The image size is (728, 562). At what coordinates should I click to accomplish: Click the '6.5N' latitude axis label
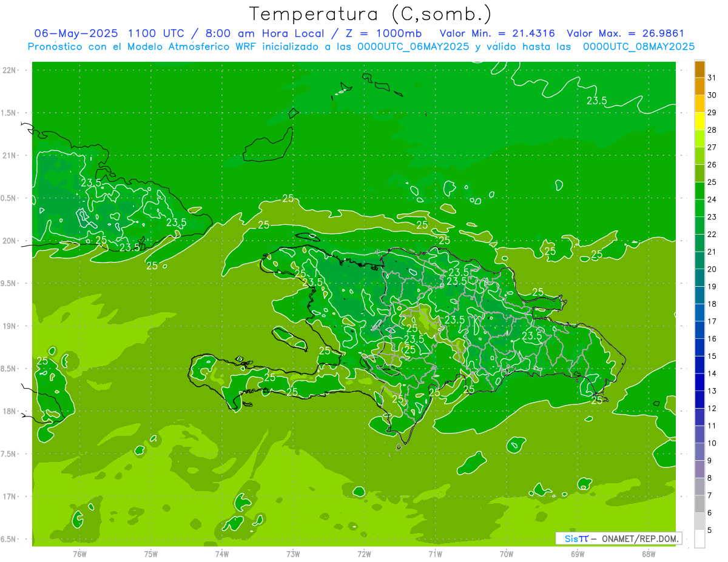coord(9,540)
